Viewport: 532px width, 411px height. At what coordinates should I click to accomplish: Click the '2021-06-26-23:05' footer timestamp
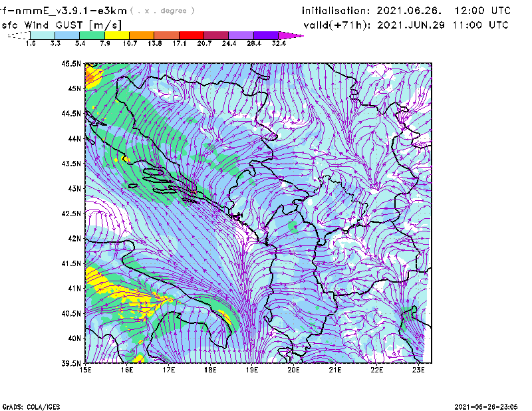click(486, 407)
